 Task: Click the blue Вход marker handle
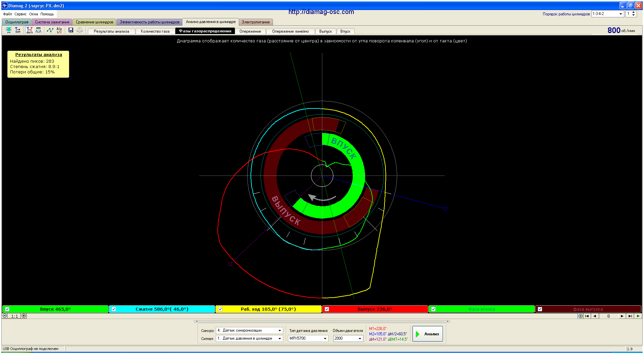coord(445,209)
